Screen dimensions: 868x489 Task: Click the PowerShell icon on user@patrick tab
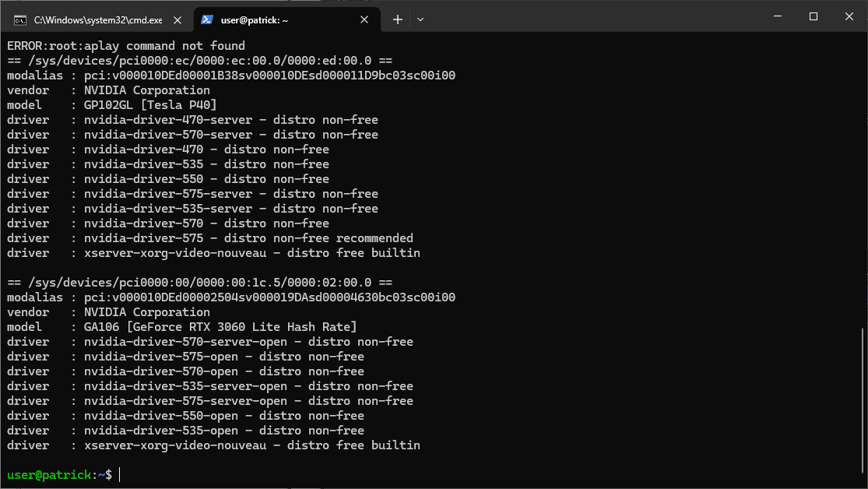(x=207, y=19)
